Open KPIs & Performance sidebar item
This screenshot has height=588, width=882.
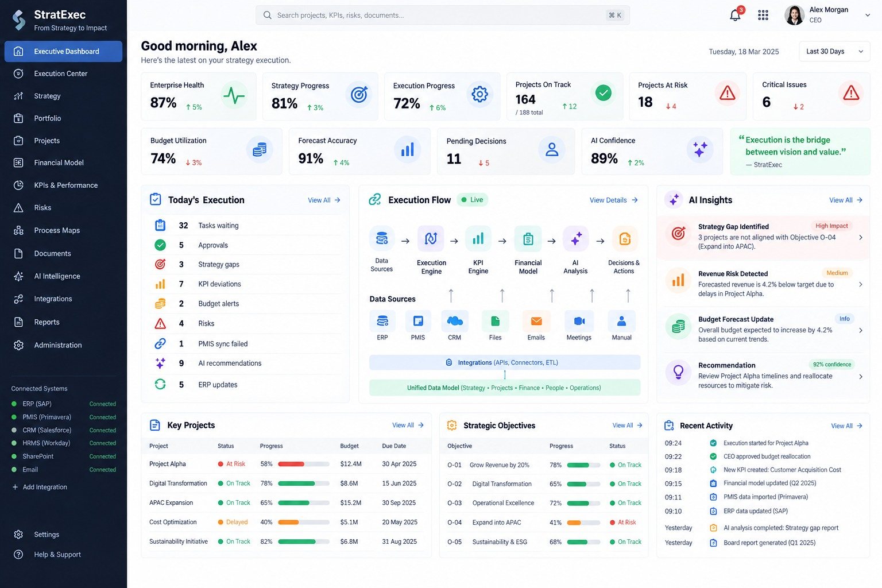tap(63, 185)
